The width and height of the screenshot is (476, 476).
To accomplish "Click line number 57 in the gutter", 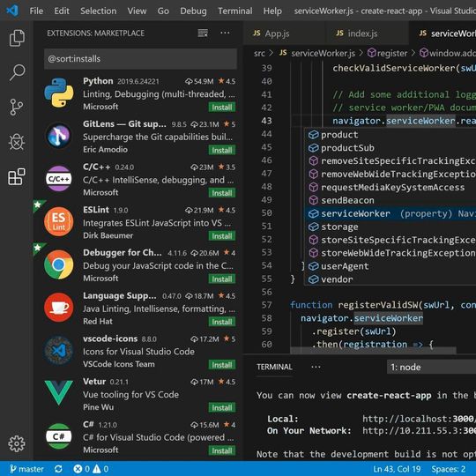I will [266, 304].
